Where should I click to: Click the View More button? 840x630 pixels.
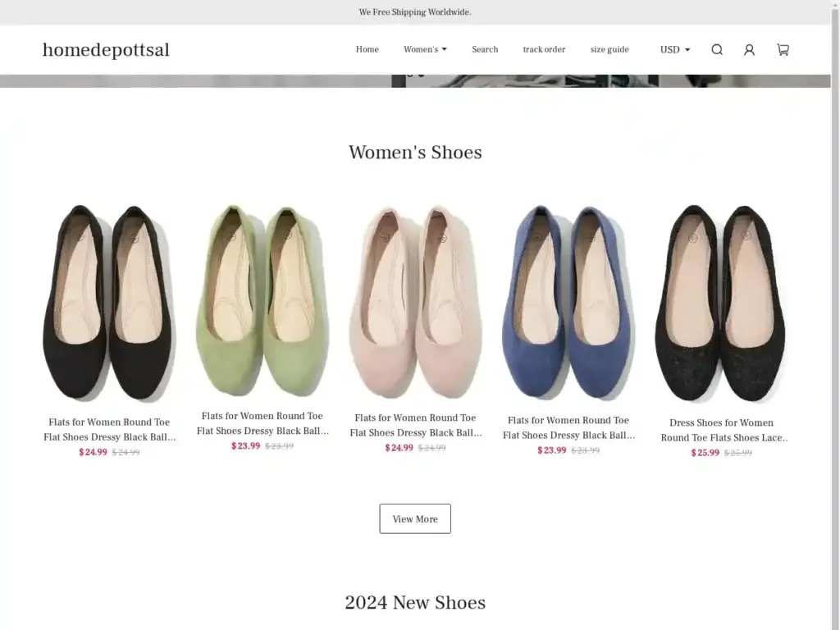(x=415, y=518)
